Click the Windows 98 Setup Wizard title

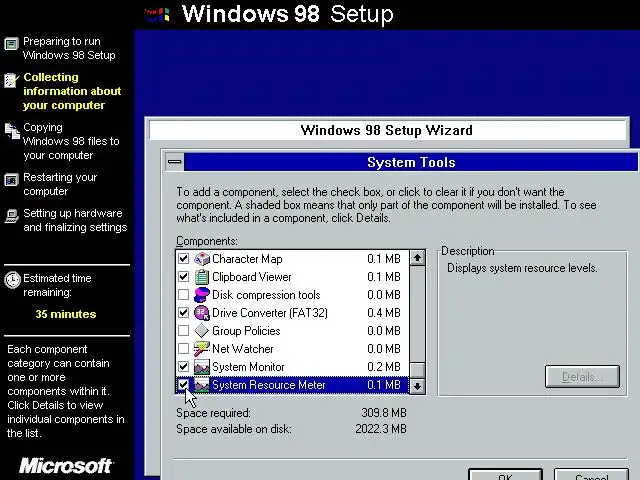coord(387,130)
